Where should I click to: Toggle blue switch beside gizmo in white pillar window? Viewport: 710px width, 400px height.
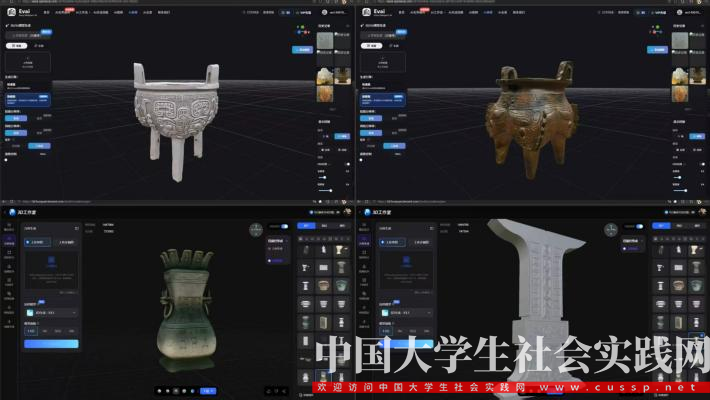(639, 226)
